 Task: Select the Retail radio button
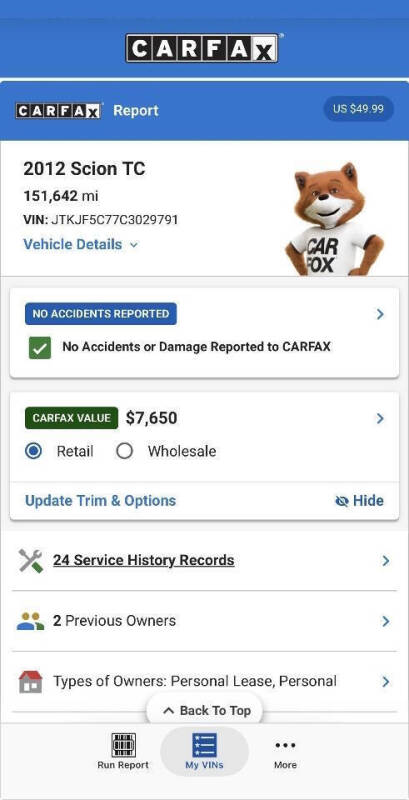coord(34,451)
